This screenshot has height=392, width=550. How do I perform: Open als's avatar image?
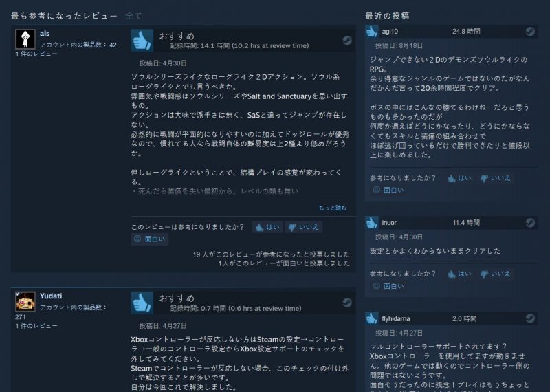pos(25,39)
